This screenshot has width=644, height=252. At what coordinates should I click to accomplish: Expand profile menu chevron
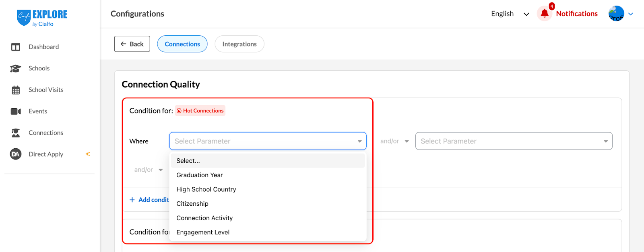[x=631, y=14]
